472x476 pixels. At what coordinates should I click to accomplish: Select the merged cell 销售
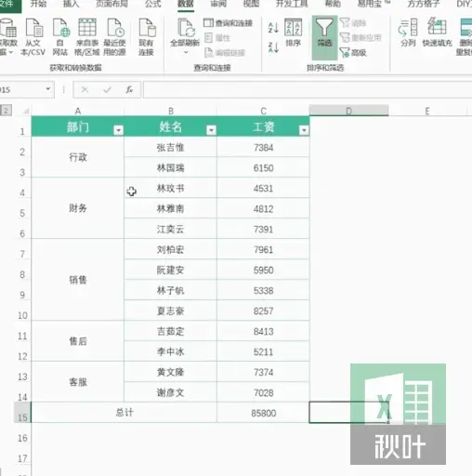tap(78, 280)
